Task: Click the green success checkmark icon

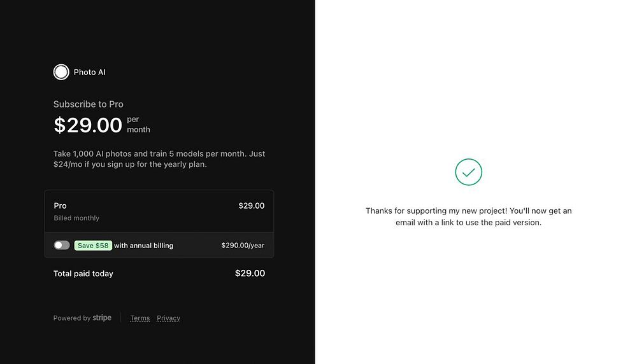Action: tap(468, 172)
